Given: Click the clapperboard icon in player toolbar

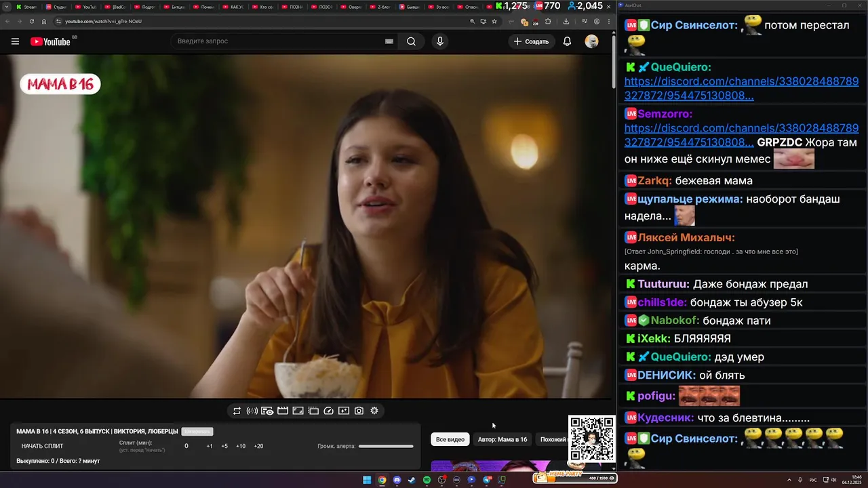Looking at the screenshot, I should pos(283,411).
